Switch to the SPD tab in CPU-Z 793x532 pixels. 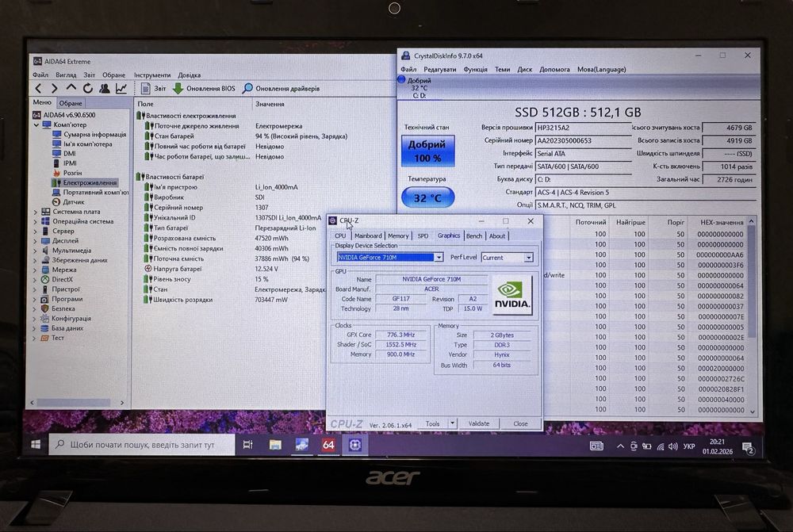pos(423,236)
